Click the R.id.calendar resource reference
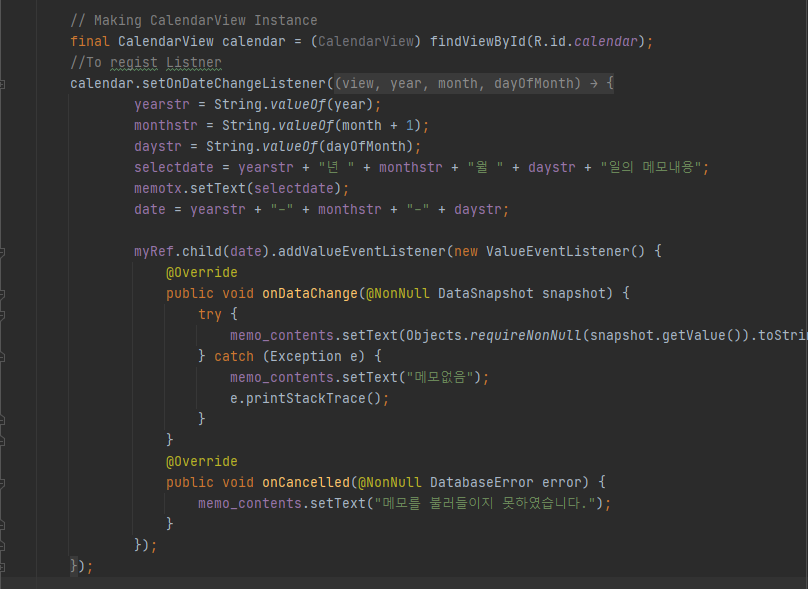Image resolution: width=808 pixels, height=589 pixels. (589, 41)
